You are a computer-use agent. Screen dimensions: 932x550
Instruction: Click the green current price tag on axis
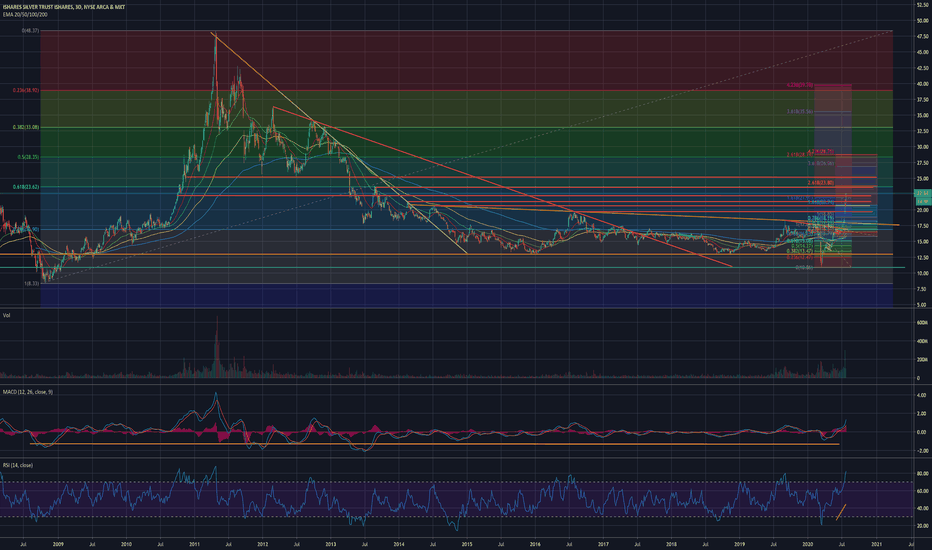[x=922, y=193]
